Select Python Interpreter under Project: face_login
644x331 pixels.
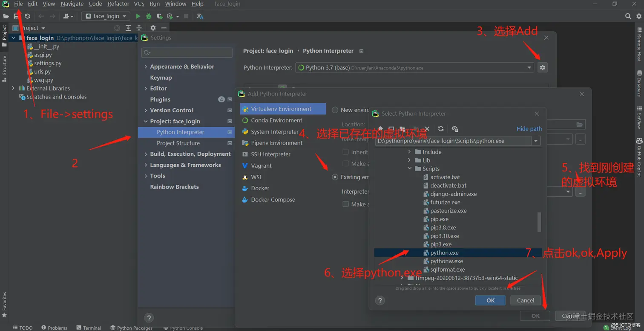pyautogui.click(x=186, y=132)
